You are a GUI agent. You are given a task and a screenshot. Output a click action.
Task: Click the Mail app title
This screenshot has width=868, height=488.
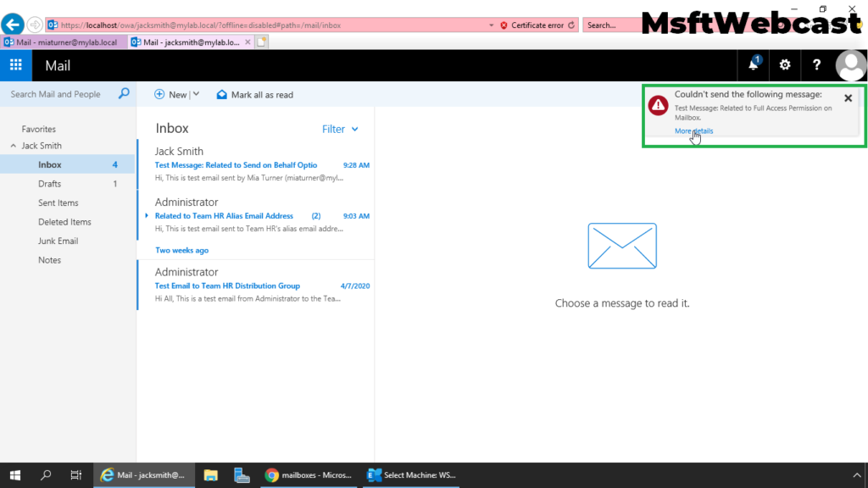click(58, 65)
